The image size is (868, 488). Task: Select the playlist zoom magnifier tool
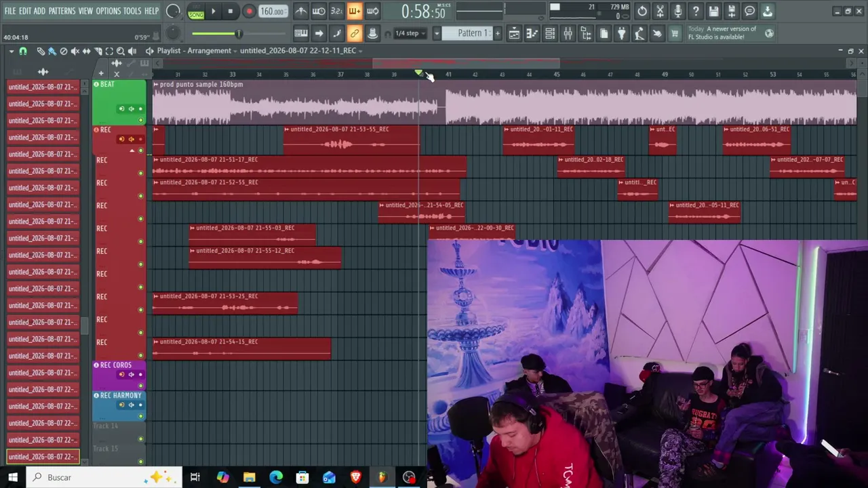[x=121, y=51]
